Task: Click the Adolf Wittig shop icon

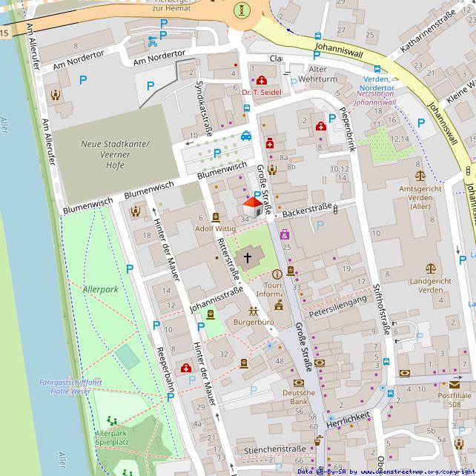Action: point(216,217)
